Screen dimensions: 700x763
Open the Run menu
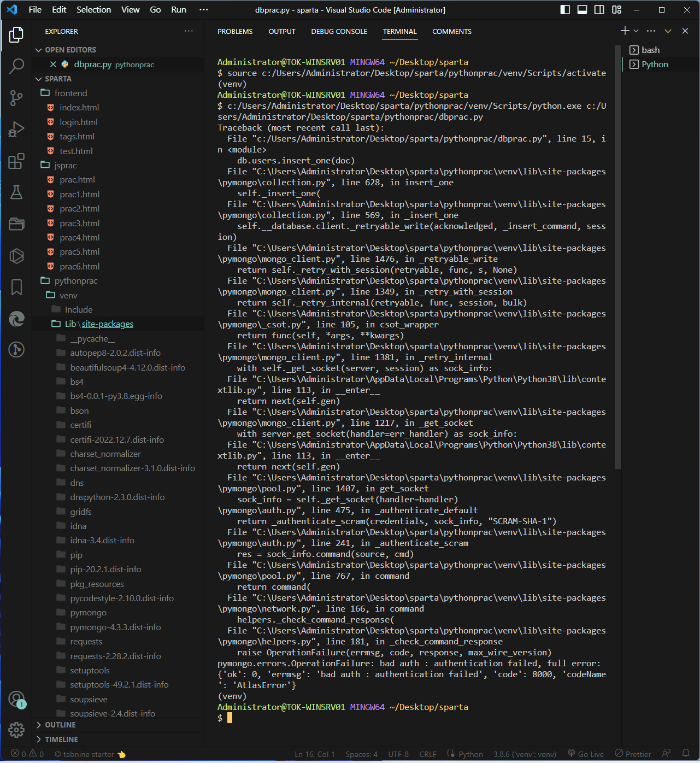[179, 10]
